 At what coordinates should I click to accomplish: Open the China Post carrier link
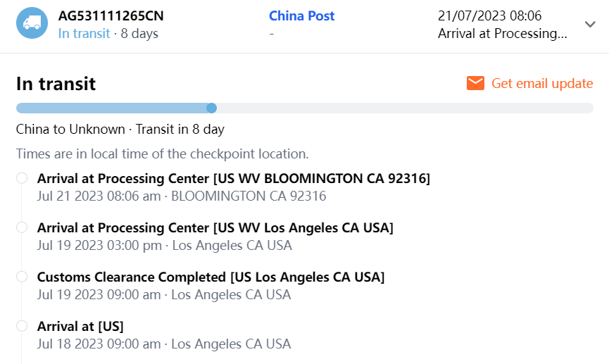[301, 15]
